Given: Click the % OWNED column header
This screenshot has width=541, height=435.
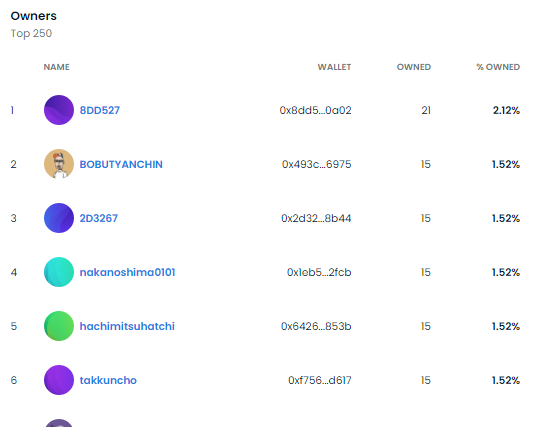Looking at the screenshot, I should pos(498,67).
